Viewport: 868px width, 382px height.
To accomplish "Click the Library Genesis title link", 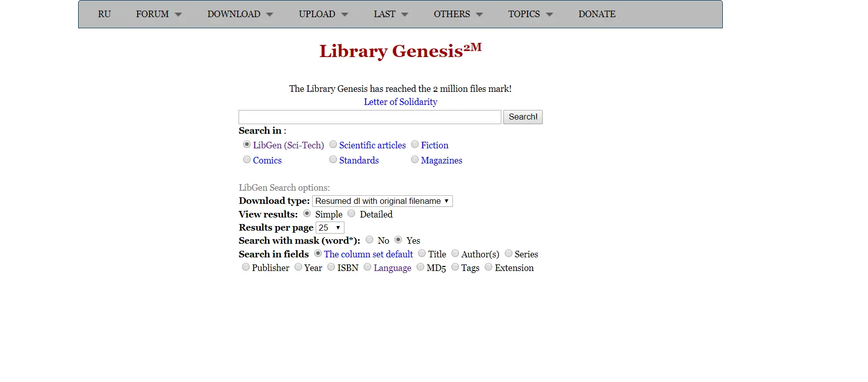I will [400, 51].
